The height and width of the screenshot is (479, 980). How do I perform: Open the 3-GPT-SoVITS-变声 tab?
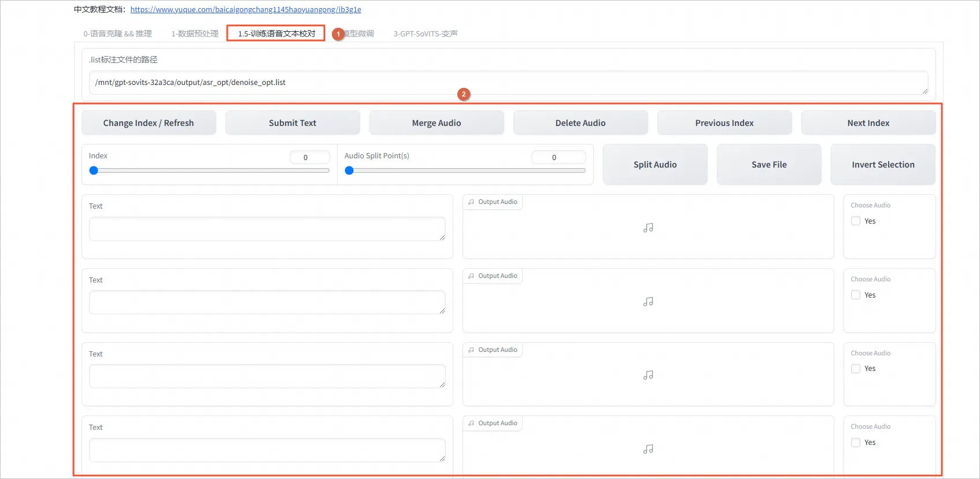pyautogui.click(x=426, y=34)
